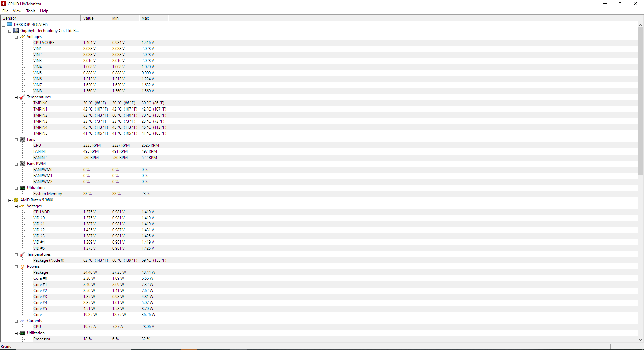Maximize or restore the HWMonitor window
The width and height of the screenshot is (644, 350).
[x=620, y=4]
